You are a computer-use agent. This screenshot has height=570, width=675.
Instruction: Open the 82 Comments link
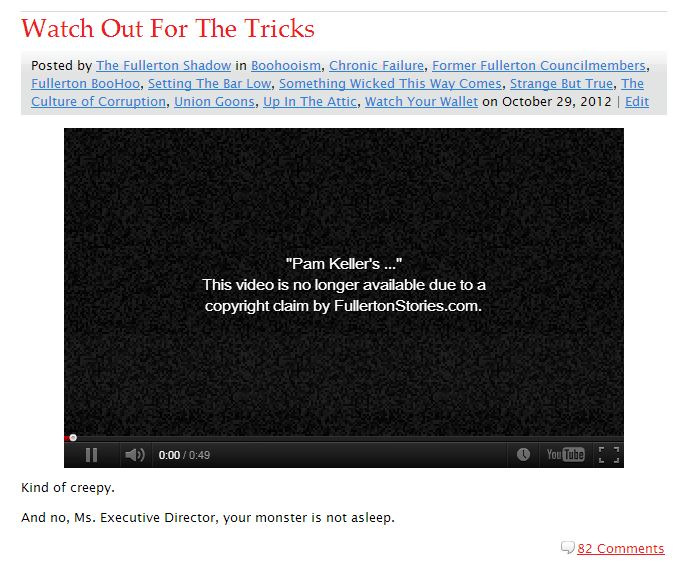tap(620, 548)
